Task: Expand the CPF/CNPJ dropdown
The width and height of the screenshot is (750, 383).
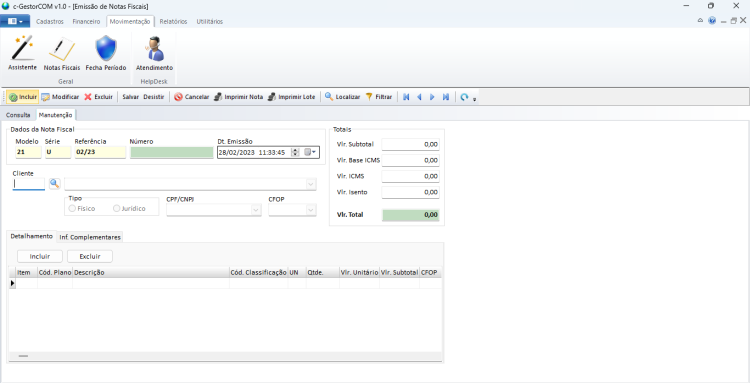Action: pyautogui.click(x=256, y=210)
